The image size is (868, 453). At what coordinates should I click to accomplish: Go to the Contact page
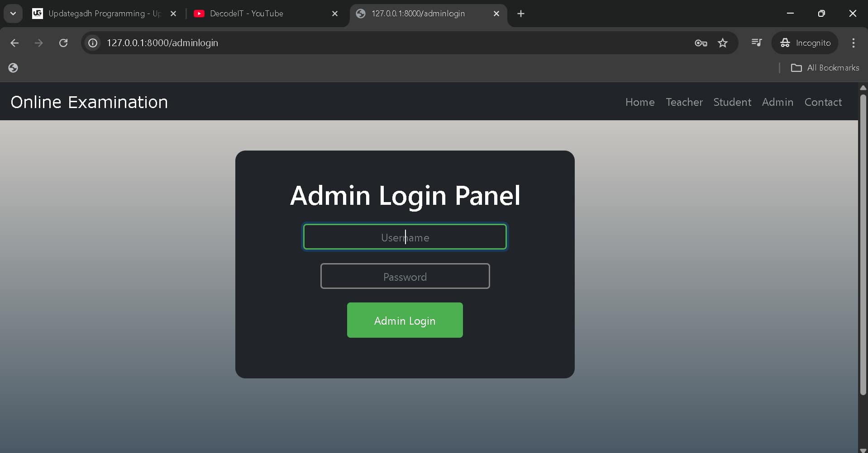click(823, 102)
